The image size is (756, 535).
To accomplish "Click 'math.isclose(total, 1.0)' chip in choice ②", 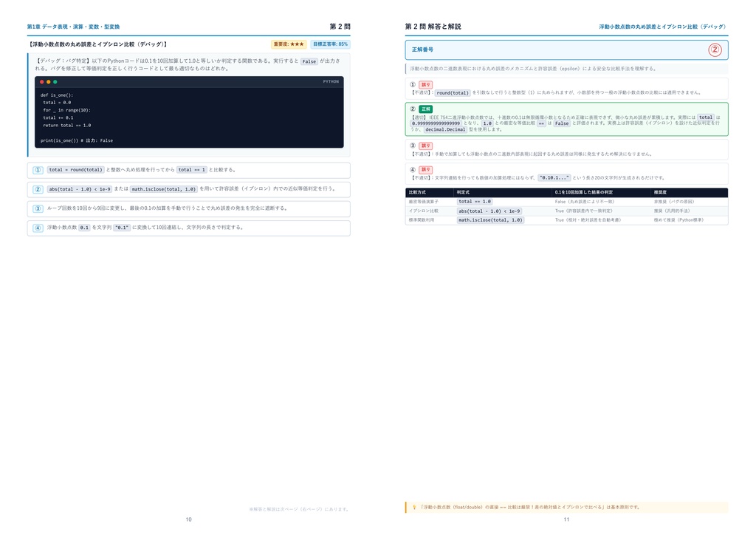I will [163, 189].
